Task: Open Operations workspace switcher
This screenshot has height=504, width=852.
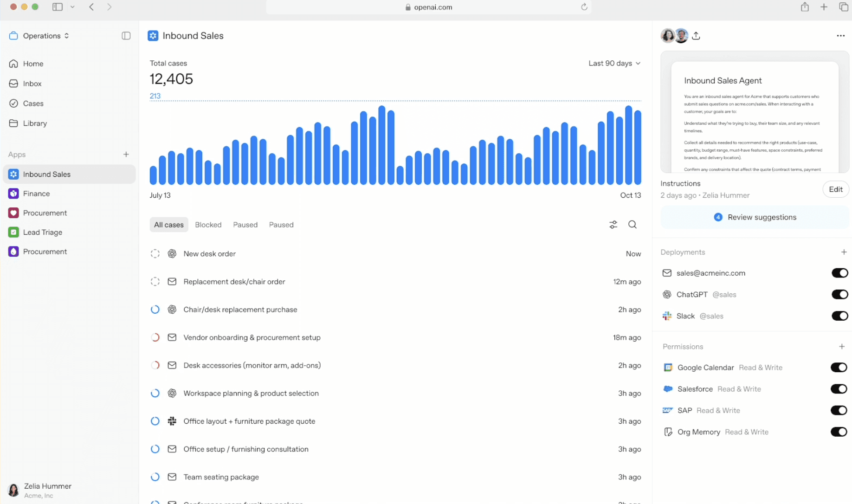Action: pyautogui.click(x=39, y=36)
